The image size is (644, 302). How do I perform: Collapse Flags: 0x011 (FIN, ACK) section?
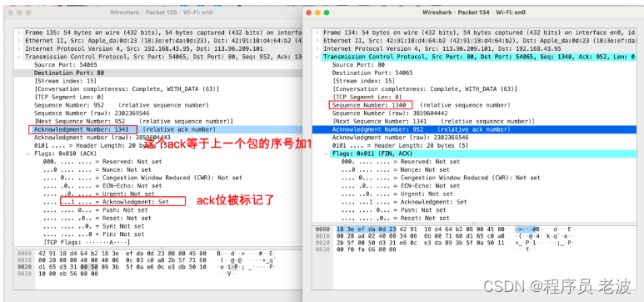tap(326, 154)
